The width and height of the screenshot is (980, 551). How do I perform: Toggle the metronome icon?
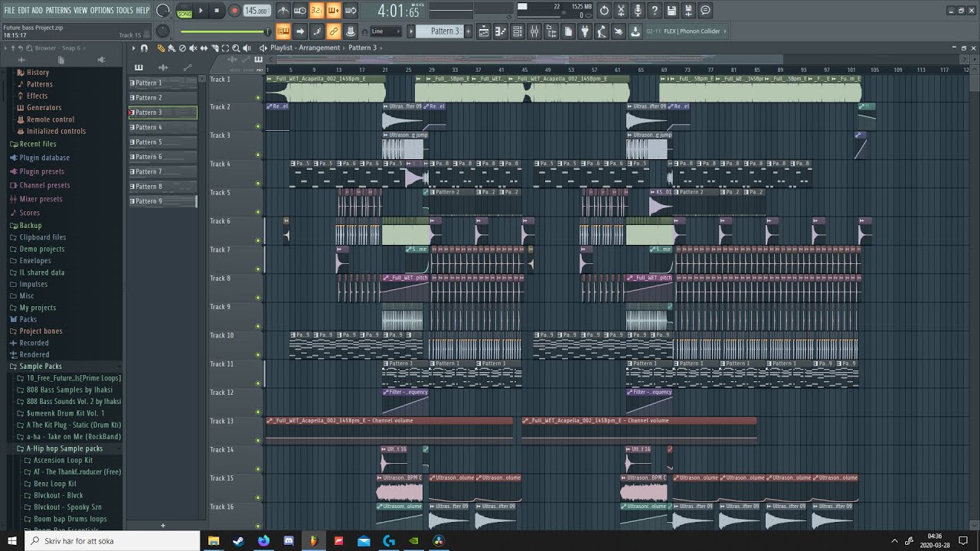point(283,11)
